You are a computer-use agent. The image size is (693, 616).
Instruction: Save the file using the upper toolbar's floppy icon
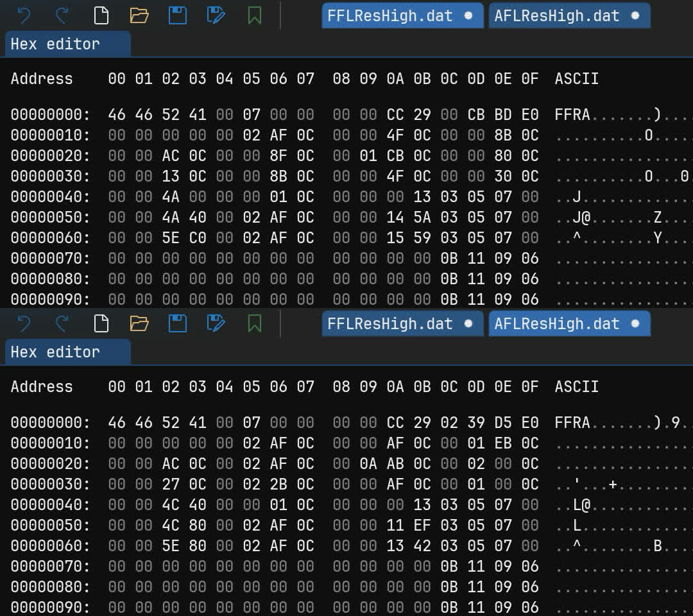[178, 15]
